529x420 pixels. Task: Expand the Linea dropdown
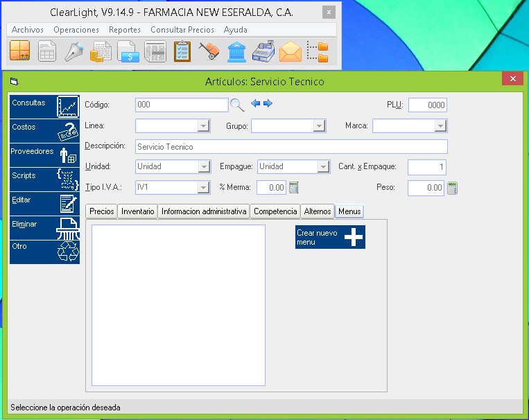point(204,126)
